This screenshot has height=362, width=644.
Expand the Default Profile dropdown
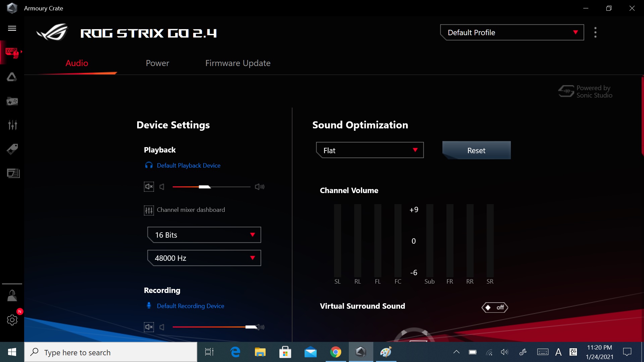tap(512, 33)
